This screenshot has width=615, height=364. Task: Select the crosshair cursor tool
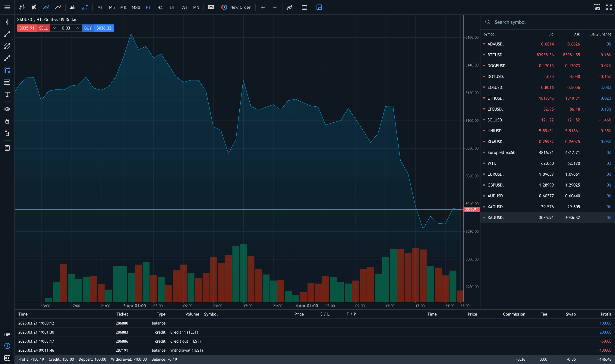[x=7, y=22]
